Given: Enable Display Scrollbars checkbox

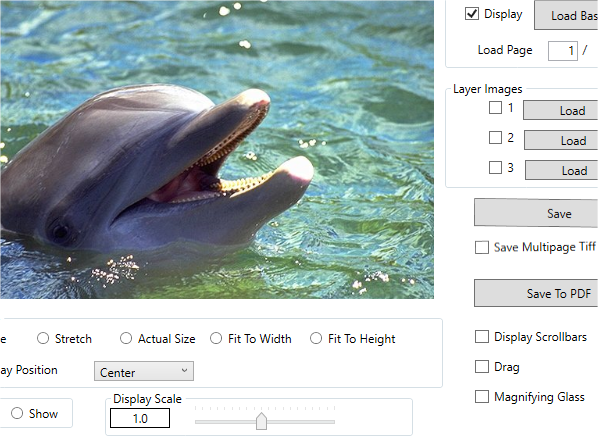Looking at the screenshot, I should point(482,337).
